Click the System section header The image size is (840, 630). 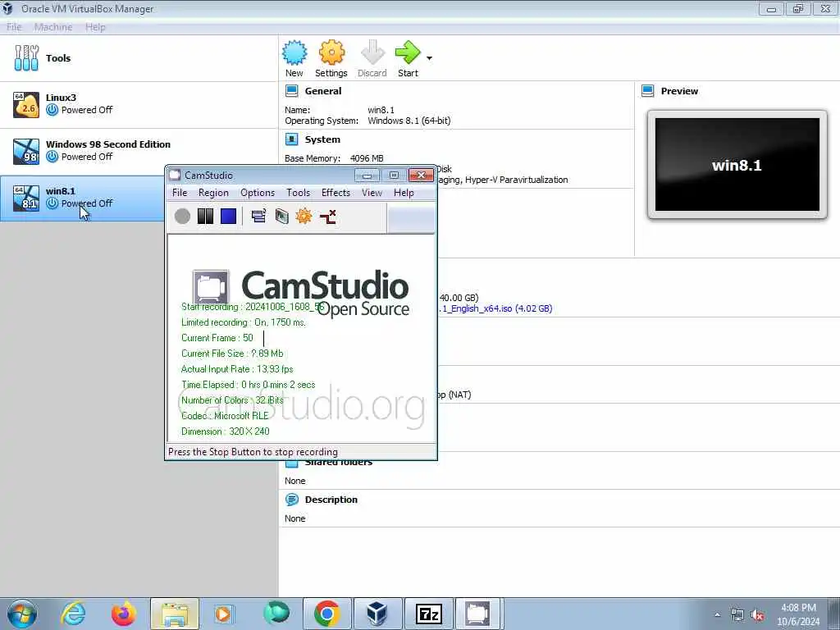click(x=322, y=139)
